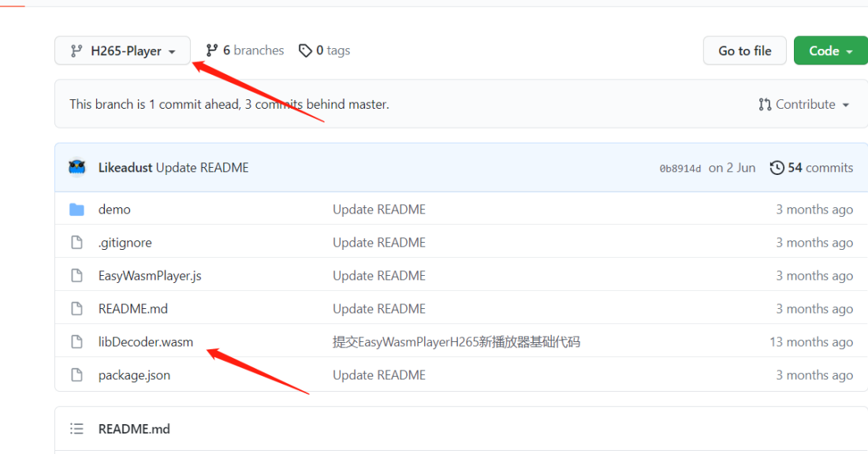868x454 pixels.
Task: Click the file icon beside libDecoder.wasm
Action: [x=76, y=341]
